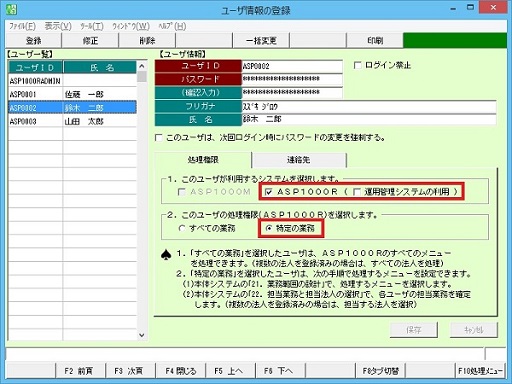Screen dimensions: 512x384
Task: Click the 削除 toolbar button
Action: click(147, 41)
